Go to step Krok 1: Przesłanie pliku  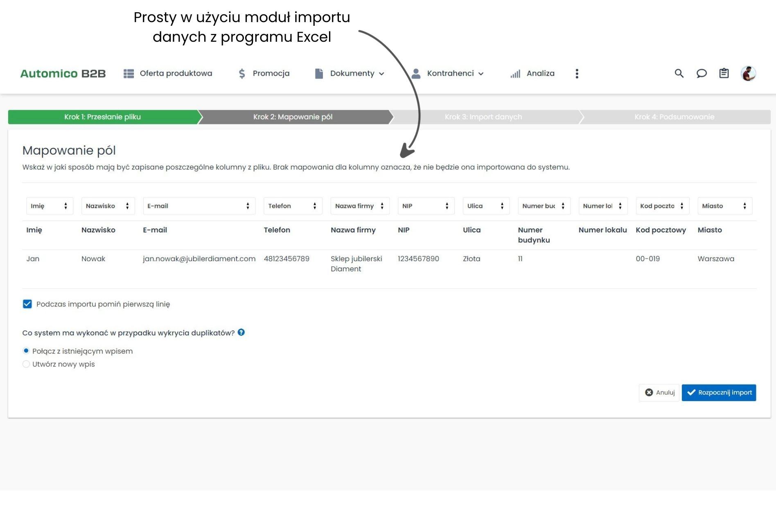click(103, 117)
